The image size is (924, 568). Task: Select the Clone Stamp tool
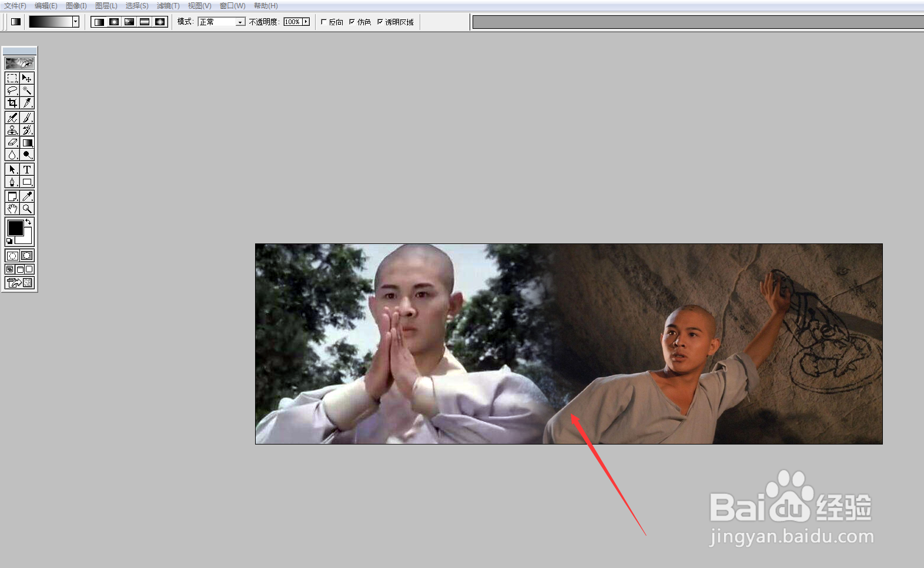(x=12, y=131)
